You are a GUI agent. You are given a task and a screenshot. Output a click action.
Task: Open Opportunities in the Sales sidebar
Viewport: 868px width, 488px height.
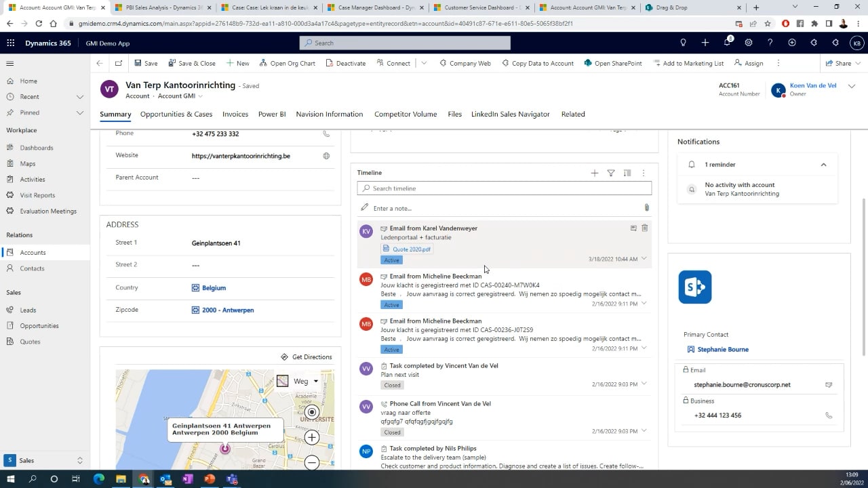39,326
